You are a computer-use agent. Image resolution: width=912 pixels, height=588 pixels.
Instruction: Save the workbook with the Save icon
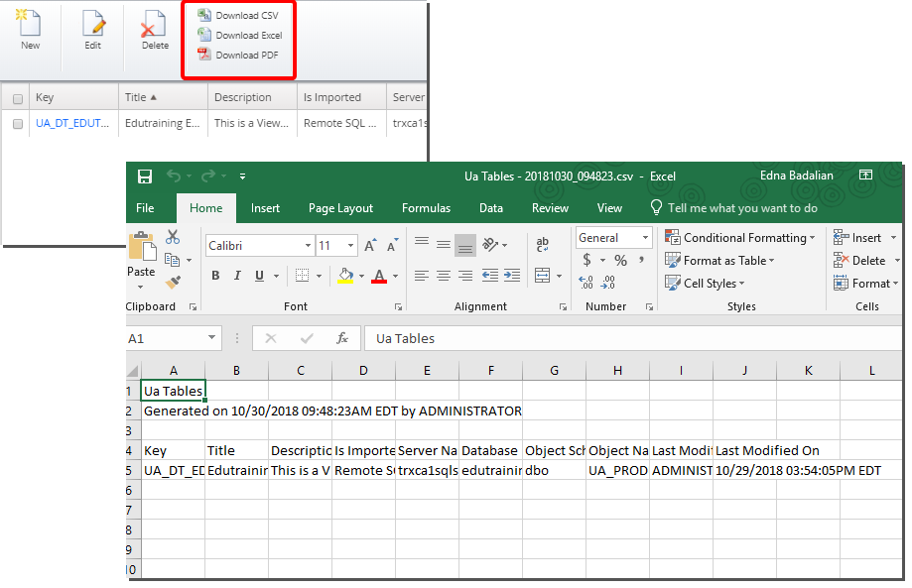(x=145, y=176)
